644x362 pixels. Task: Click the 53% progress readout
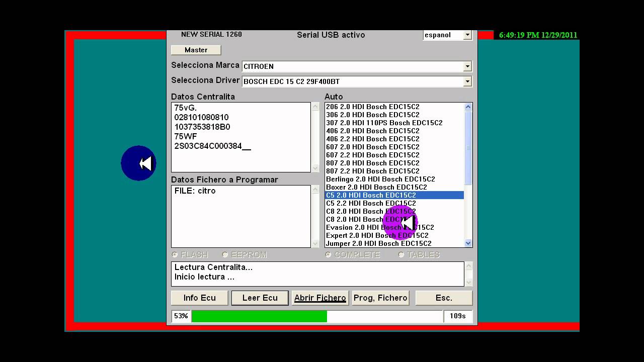pos(181,316)
